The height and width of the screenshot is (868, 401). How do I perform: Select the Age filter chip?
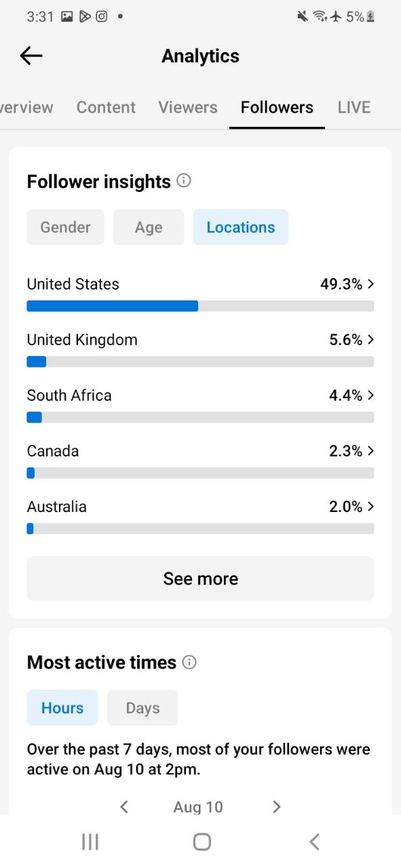pos(149,227)
